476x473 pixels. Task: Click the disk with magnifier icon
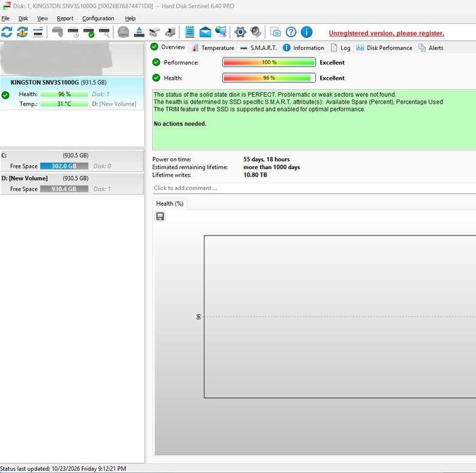pyautogui.click(x=104, y=32)
